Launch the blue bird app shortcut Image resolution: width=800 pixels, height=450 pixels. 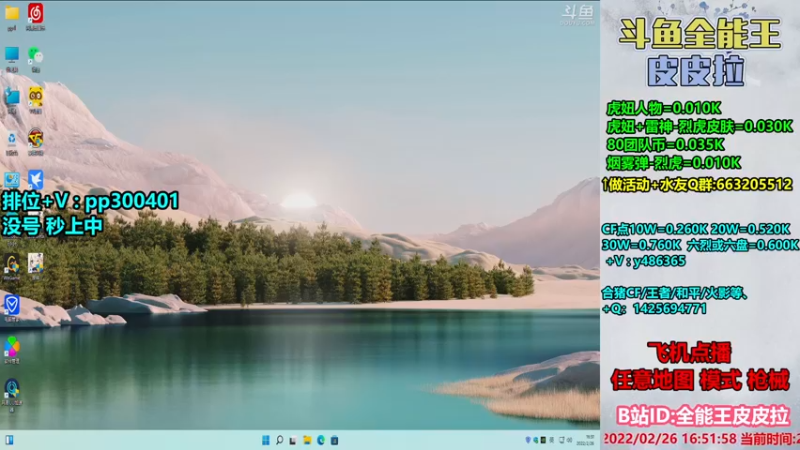pos(35,180)
